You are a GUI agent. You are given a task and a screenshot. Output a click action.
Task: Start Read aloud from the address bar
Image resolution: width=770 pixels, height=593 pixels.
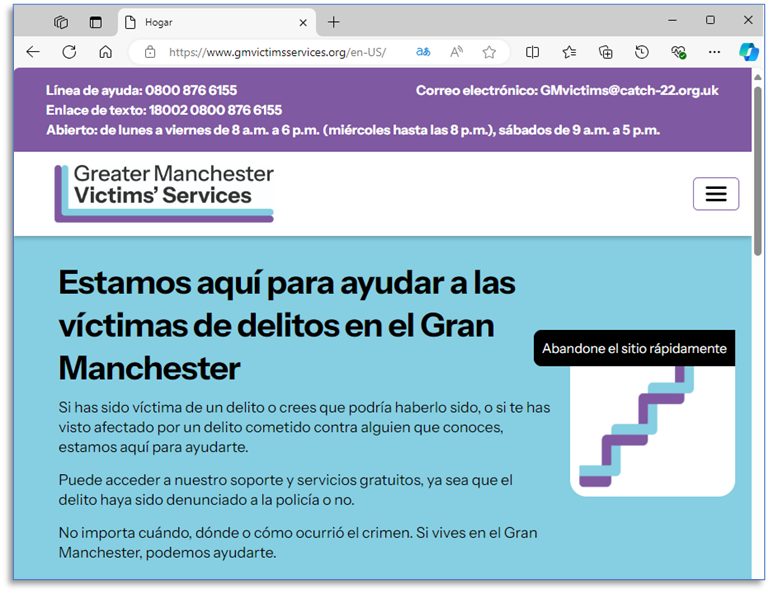tap(457, 52)
